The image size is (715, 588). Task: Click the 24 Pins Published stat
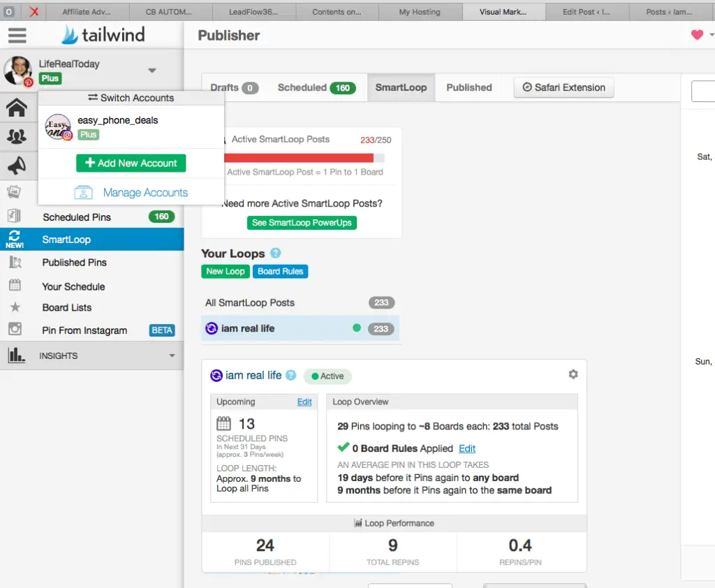(x=265, y=552)
